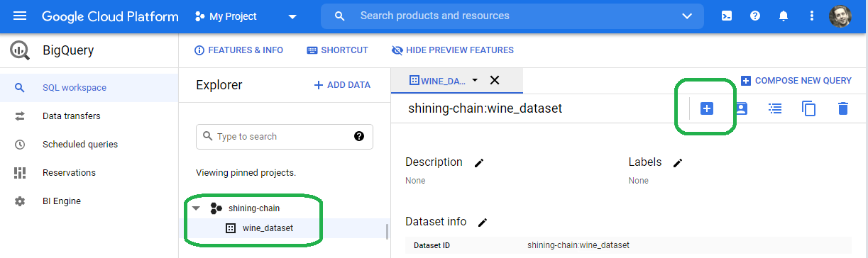Edit Dataset info with the pencil icon
Viewport: 868px width, 258px height.
pyautogui.click(x=483, y=223)
